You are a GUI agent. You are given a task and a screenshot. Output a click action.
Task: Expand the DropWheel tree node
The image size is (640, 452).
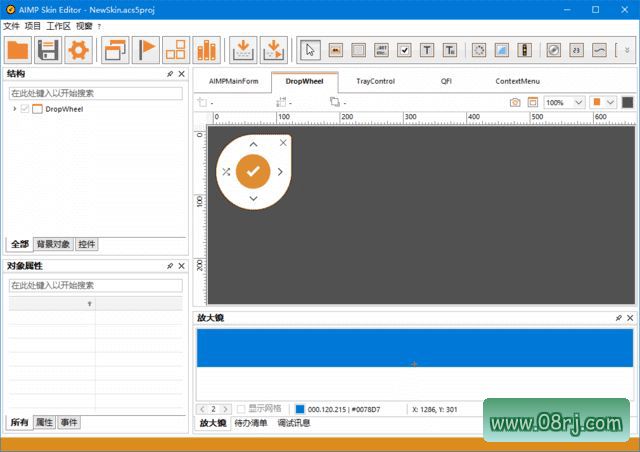pos(15,109)
